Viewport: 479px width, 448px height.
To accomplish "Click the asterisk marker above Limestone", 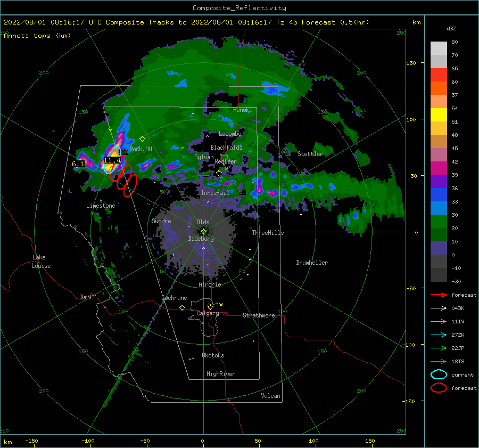I will tap(101, 201).
